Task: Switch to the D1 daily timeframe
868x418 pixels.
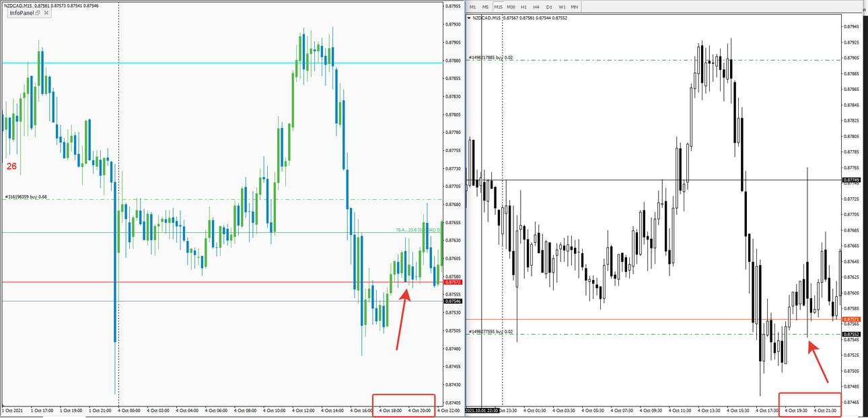Action: point(549,7)
